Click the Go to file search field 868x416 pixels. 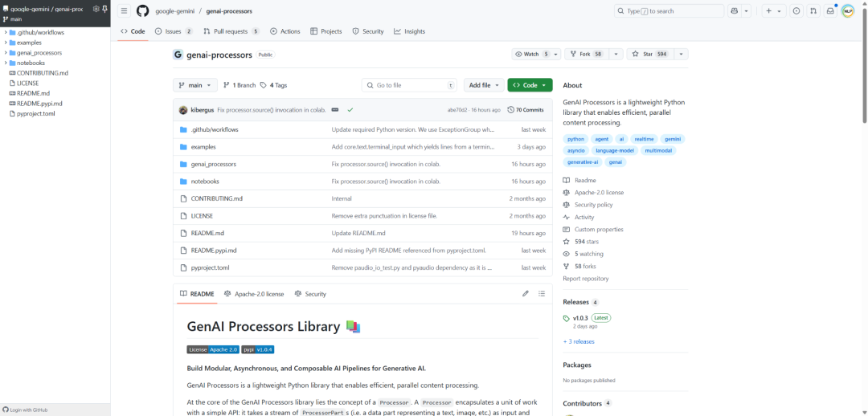point(410,85)
